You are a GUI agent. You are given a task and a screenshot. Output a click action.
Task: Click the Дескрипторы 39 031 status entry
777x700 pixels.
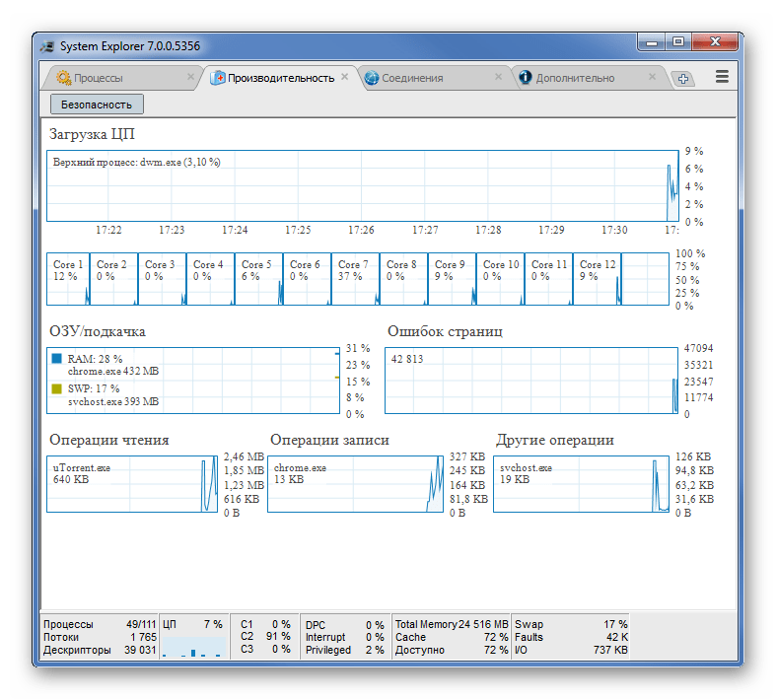pos(100,650)
